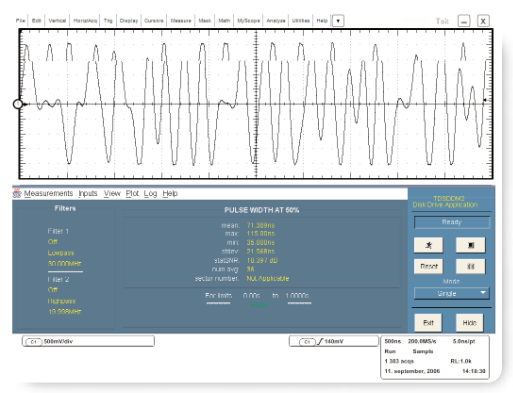Click the lower limit value 0.00s
Image resolution: width=513 pixels, height=393 pixels.
251,296
